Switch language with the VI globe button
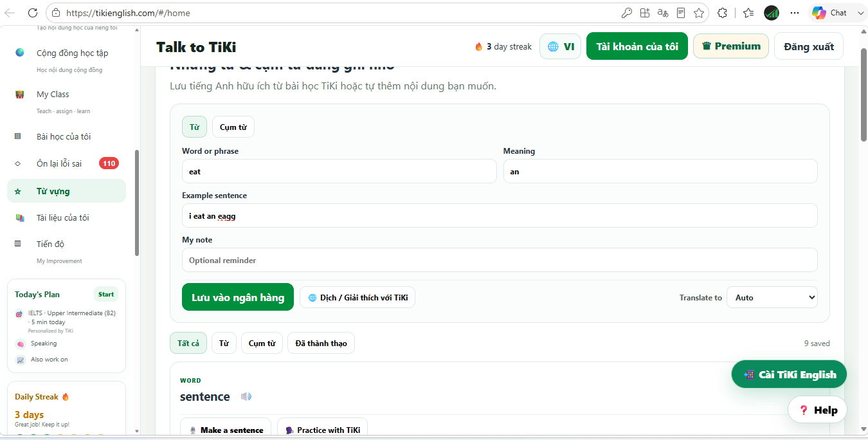868x440 pixels. [x=560, y=46]
